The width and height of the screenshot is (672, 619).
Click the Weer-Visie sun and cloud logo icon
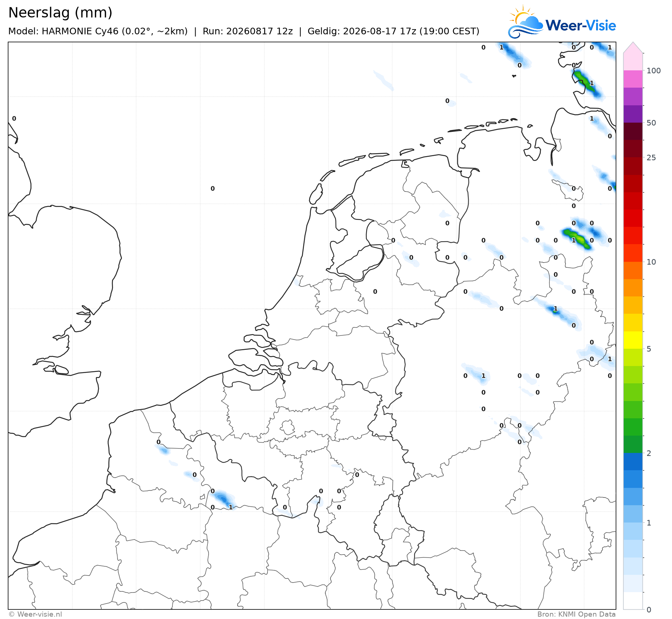point(526,22)
